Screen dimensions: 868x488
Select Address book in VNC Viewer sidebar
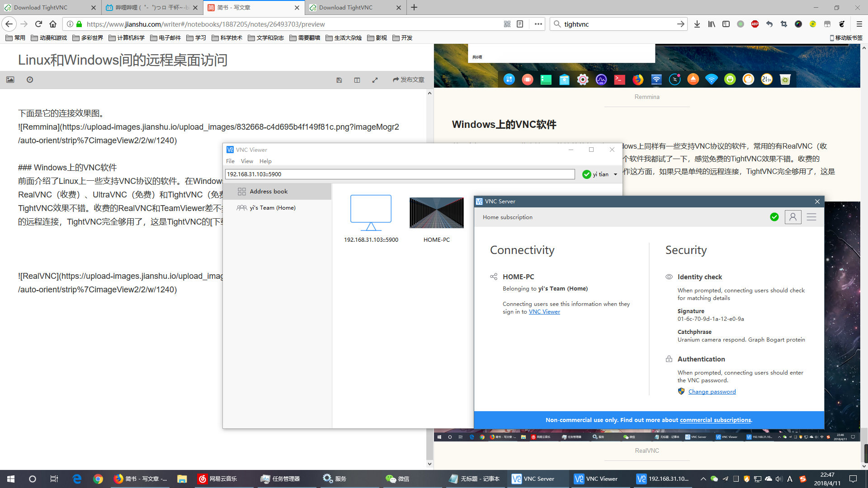tap(277, 191)
